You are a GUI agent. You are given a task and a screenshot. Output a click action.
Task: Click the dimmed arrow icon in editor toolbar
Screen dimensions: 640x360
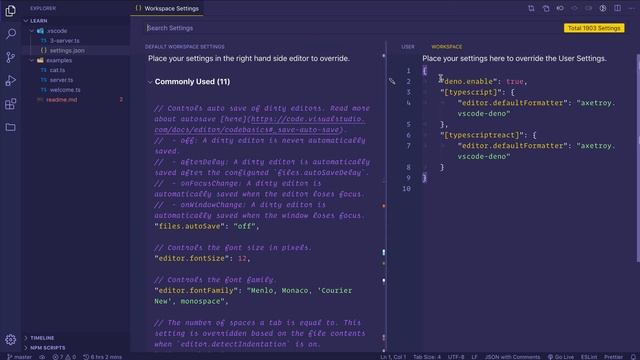574,8
